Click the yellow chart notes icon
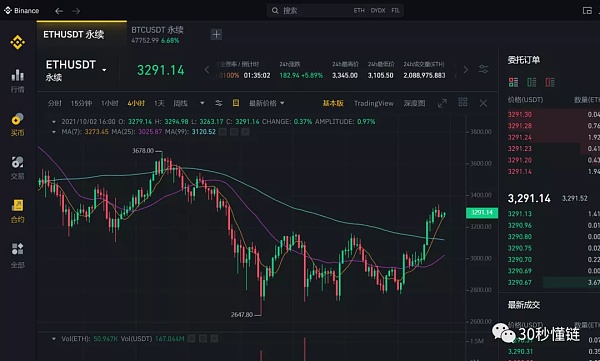This screenshot has height=361, width=600. (x=236, y=103)
